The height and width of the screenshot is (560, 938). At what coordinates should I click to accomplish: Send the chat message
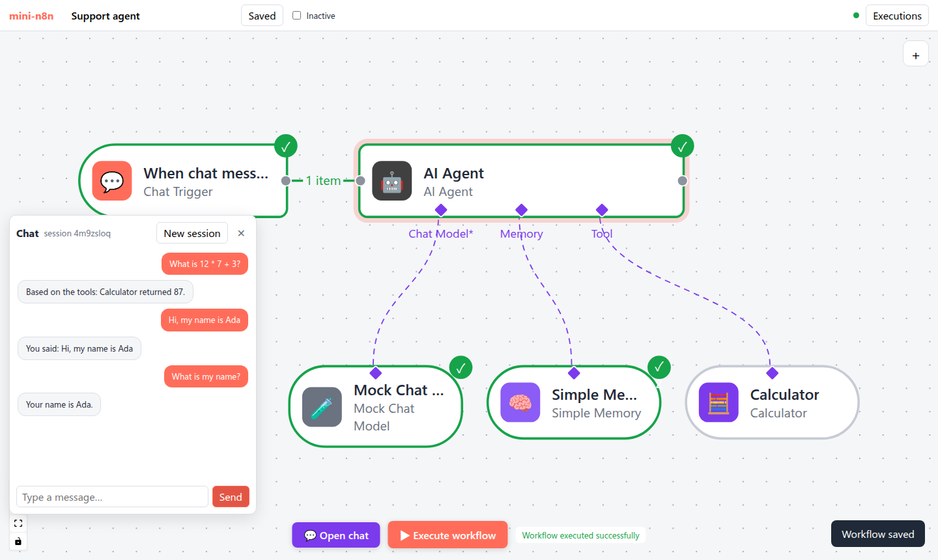(231, 497)
